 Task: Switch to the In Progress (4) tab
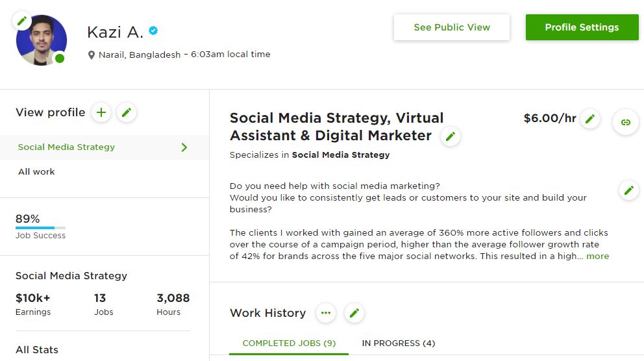tap(398, 343)
